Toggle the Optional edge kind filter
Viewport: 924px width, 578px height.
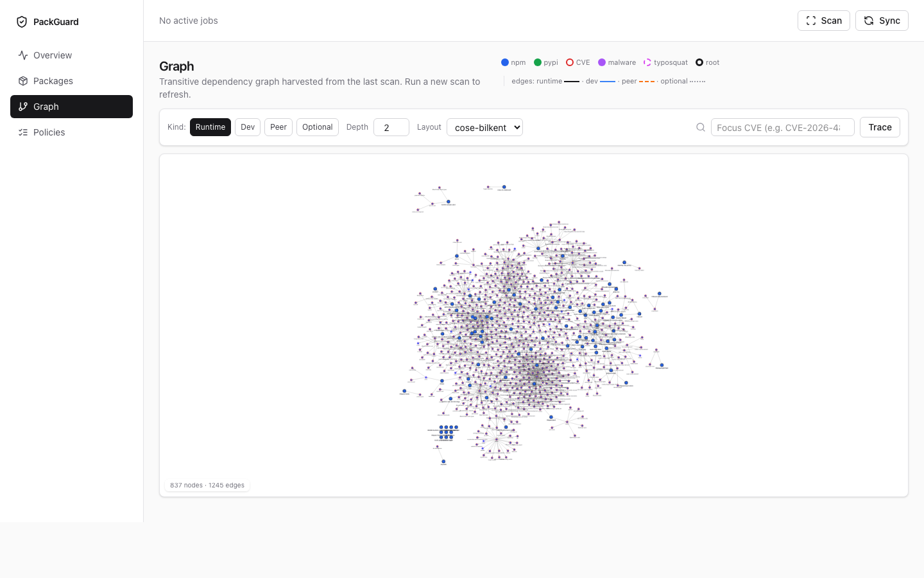tap(318, 127)
